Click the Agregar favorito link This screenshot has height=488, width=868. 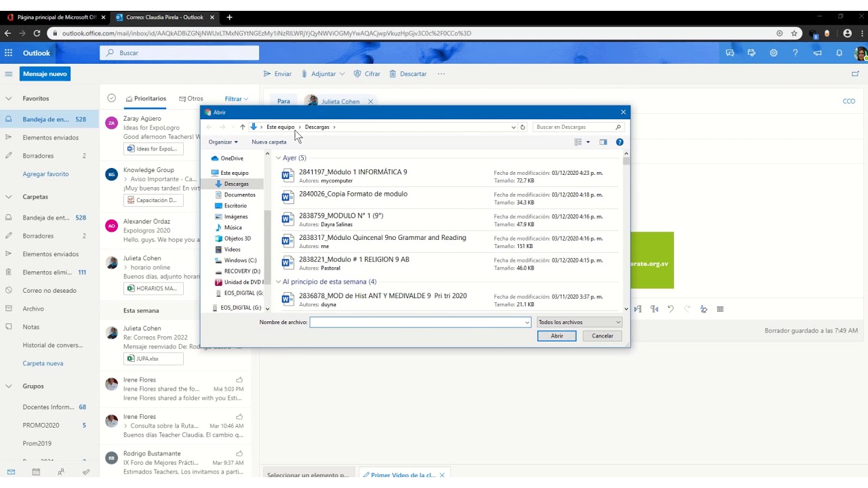coord(45,174)
